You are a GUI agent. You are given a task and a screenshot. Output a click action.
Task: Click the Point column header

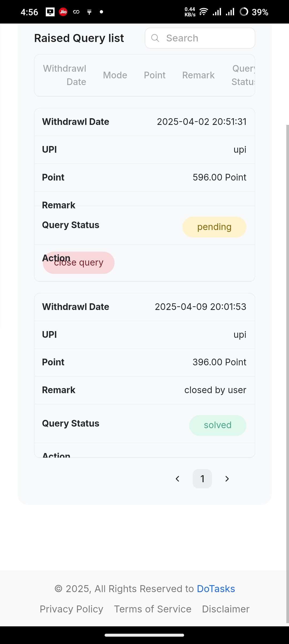[155, 75]
